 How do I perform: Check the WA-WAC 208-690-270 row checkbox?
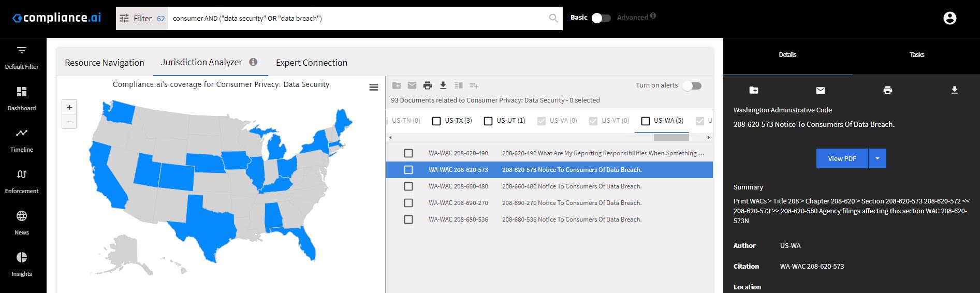[408, 203]
